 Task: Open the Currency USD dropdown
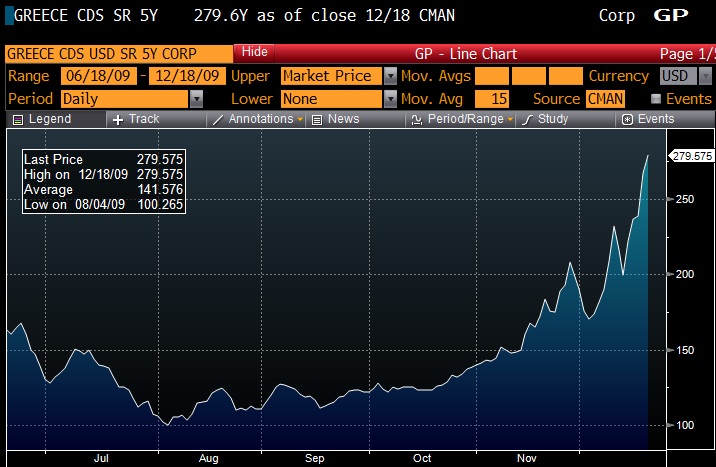(x=704, y=76)
